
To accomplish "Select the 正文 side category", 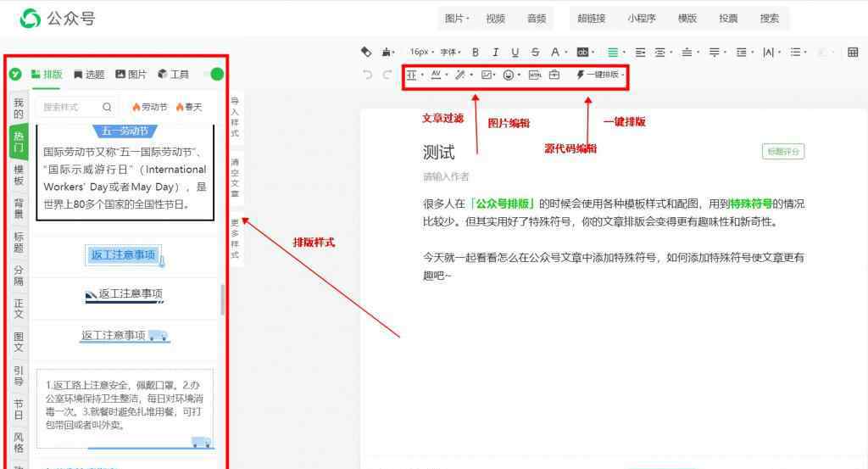I will (19, 309).
